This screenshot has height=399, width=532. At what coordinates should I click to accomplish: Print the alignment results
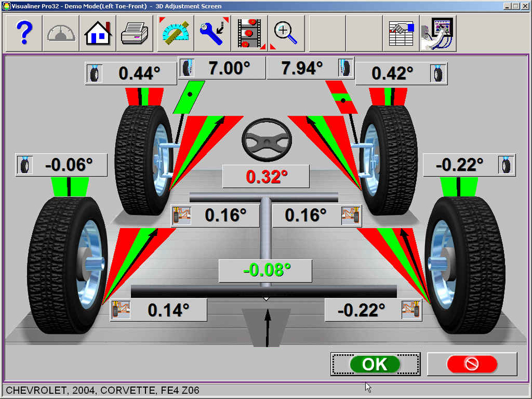tap(135, 33)
